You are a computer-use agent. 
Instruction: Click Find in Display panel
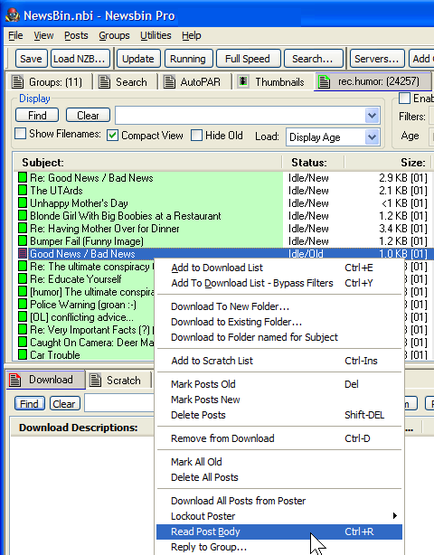pos(37,115)
